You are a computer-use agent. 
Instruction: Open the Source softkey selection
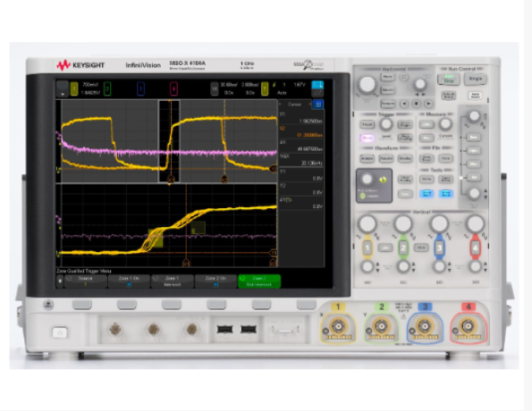pos(86,281)
